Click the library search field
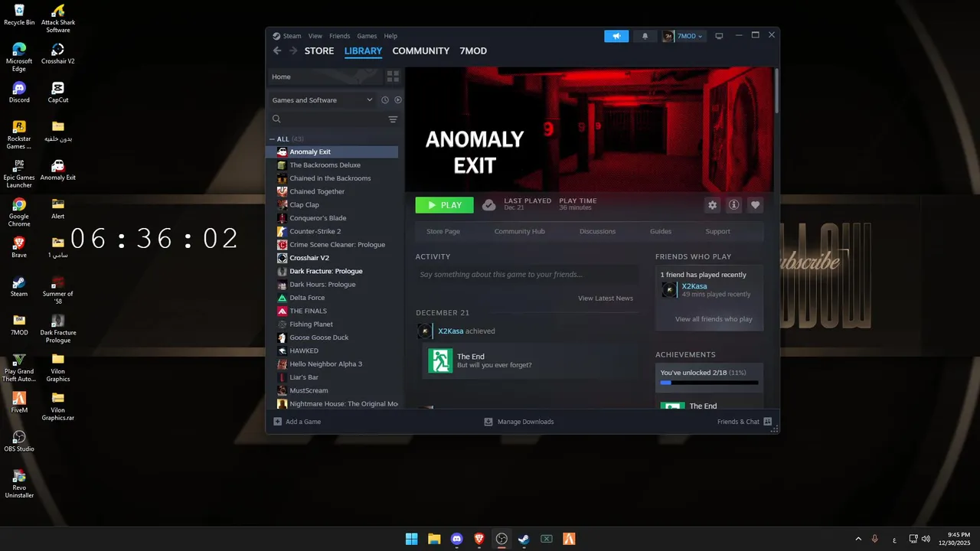 335,119
